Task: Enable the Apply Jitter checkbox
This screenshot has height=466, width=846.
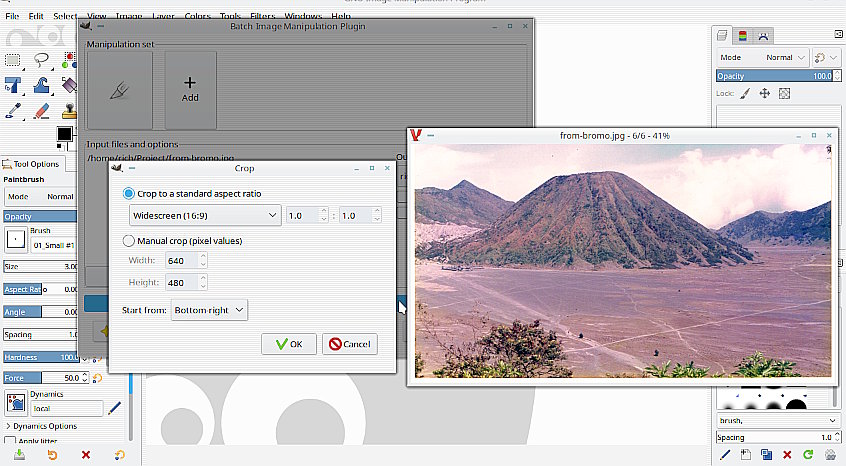Action: (x=10, y=441)
